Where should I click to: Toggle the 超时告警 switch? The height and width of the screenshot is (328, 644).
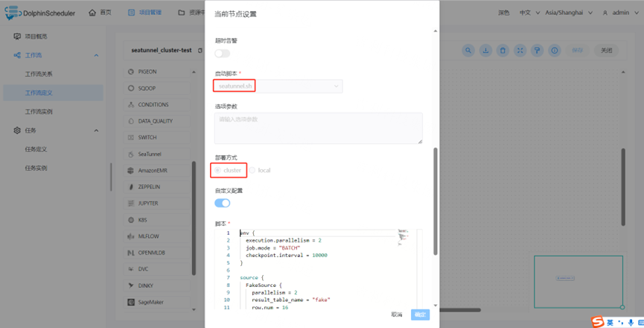[222, 54]
